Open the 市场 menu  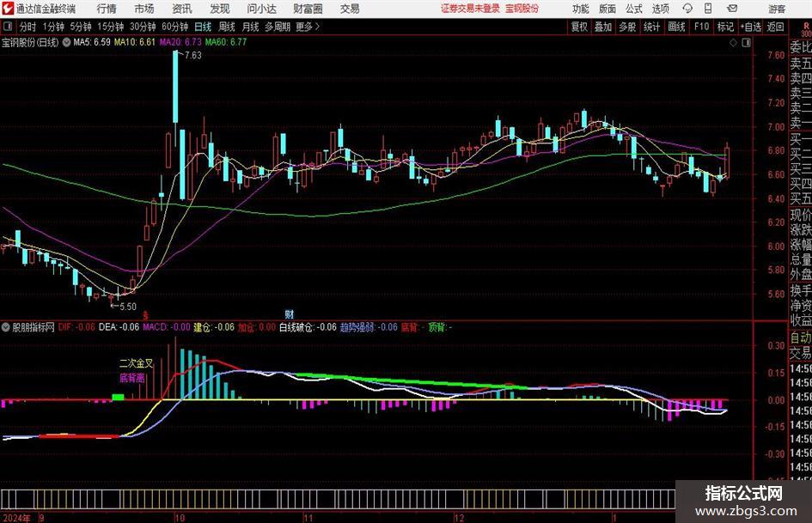144,9
